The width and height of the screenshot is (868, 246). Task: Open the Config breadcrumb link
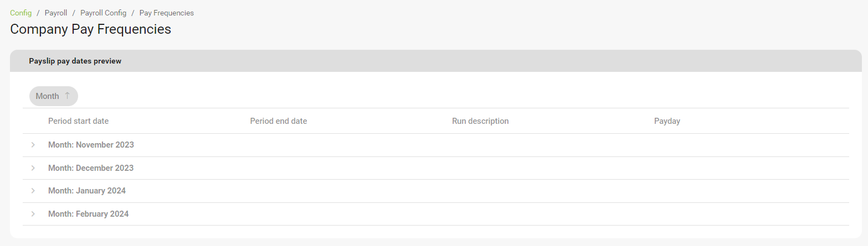21,13
